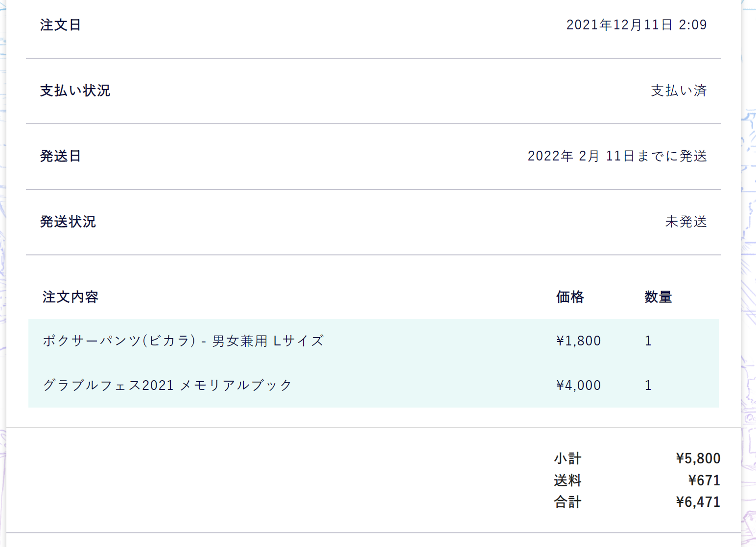Open the グラブルフェス2021 メモリアルブック item name
Viewport: 756px width, 547px height.
(167, 385)
